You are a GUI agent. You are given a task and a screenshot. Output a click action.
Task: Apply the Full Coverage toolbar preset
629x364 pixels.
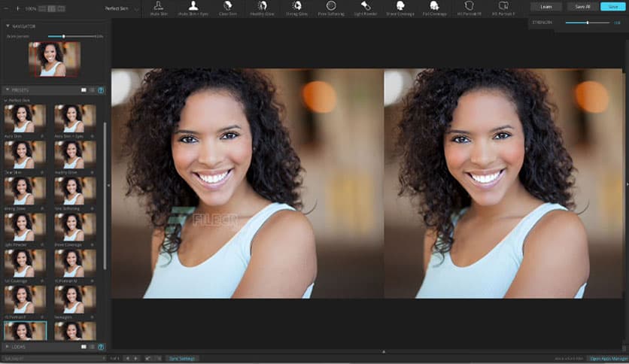tap(434, 8)
